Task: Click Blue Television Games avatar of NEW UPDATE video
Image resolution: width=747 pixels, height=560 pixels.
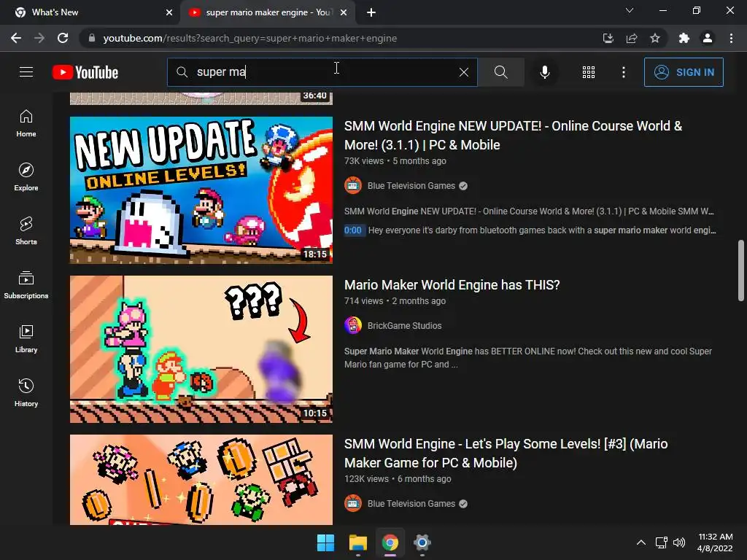Action: (x=353, y=186)
